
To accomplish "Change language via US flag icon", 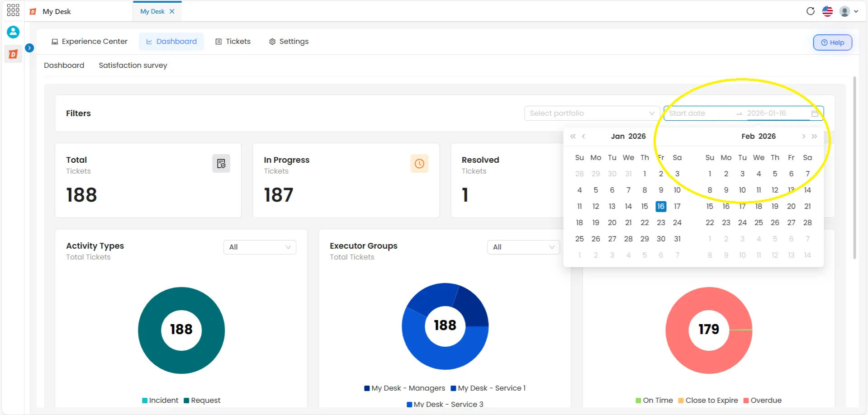I will (827, 11).
